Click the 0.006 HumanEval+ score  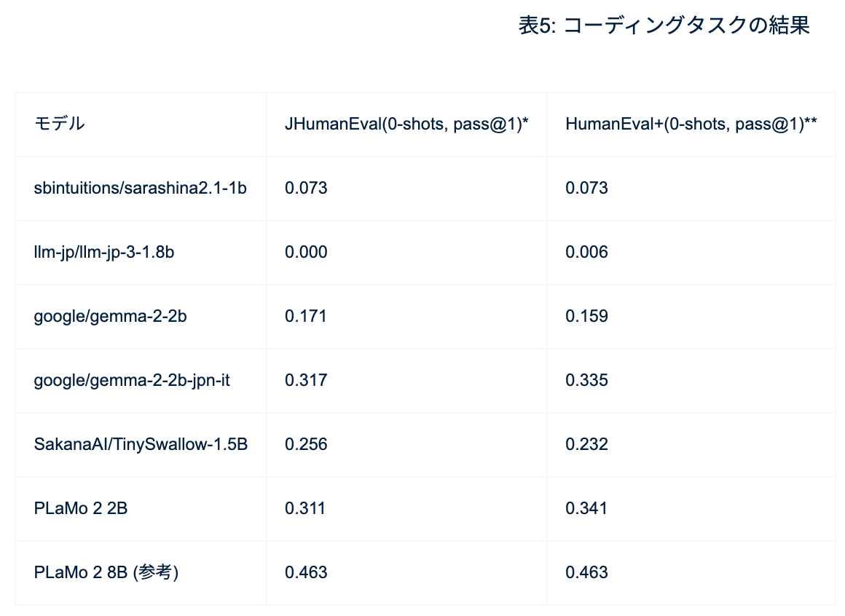pyautogui.click(x=586, y=252)
